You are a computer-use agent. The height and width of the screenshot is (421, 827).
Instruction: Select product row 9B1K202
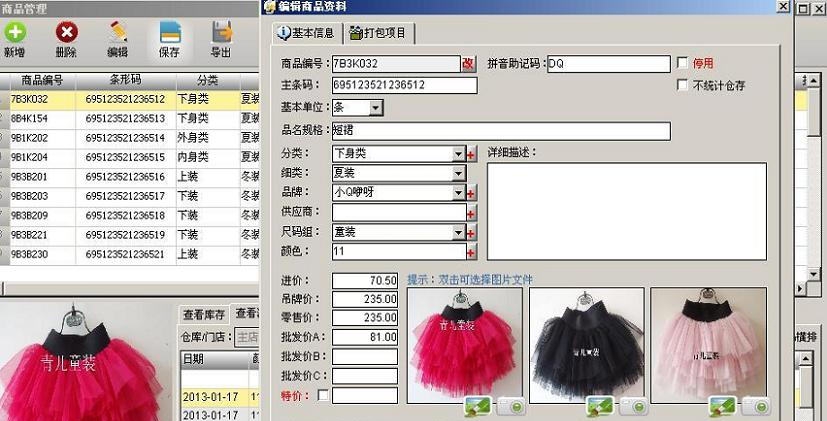(129, 138)
